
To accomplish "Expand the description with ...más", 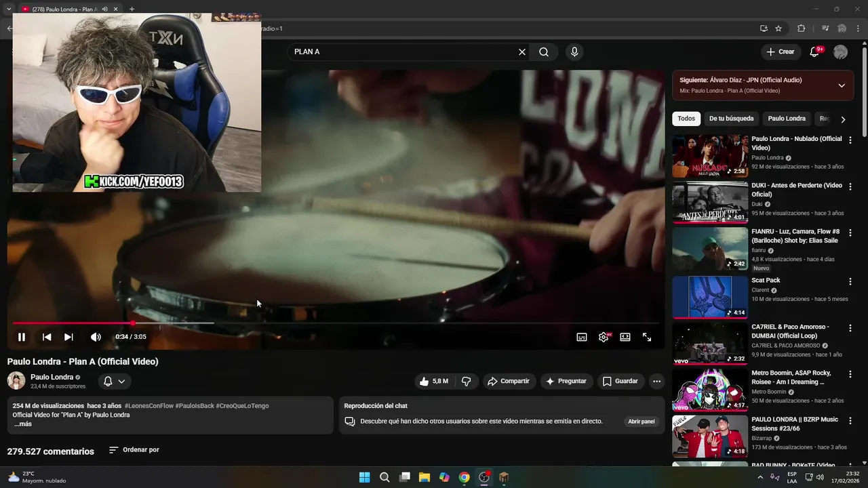I will click(x=24, y=424).
